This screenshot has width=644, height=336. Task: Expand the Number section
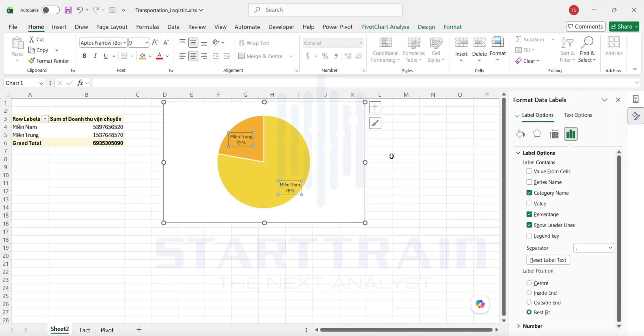tap(518, 326)
